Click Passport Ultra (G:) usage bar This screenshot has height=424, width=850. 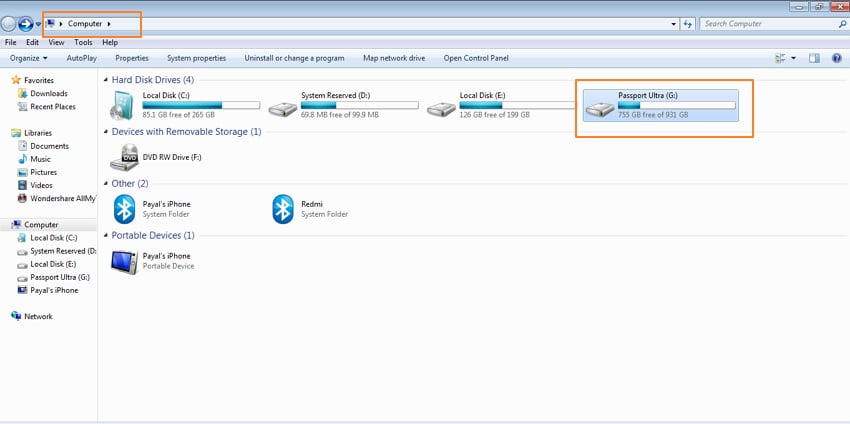677,105
